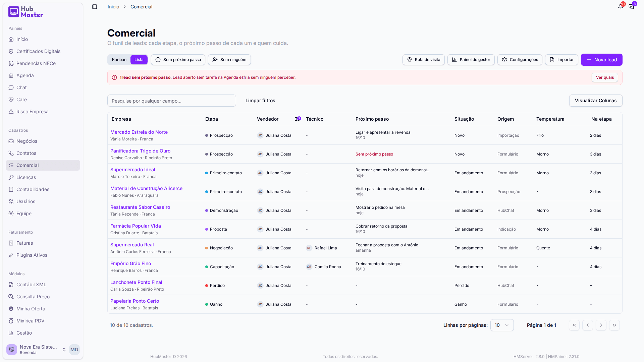Image resolution: width=644 pixels, height=362 pixels.
Task: Go to first page arrow
Action: (574, 325)
